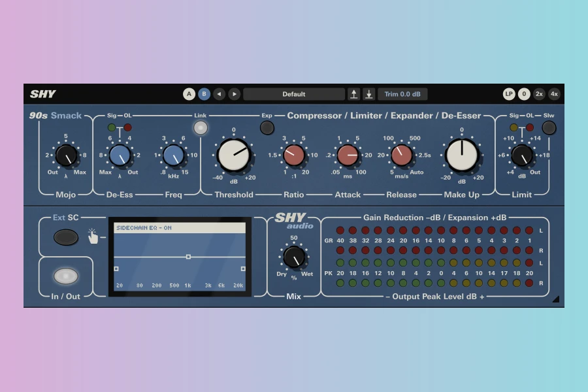Screen dimensions: 588x392
Task: Enable the LP oversampling mode button
Action: tap(509, 94)
